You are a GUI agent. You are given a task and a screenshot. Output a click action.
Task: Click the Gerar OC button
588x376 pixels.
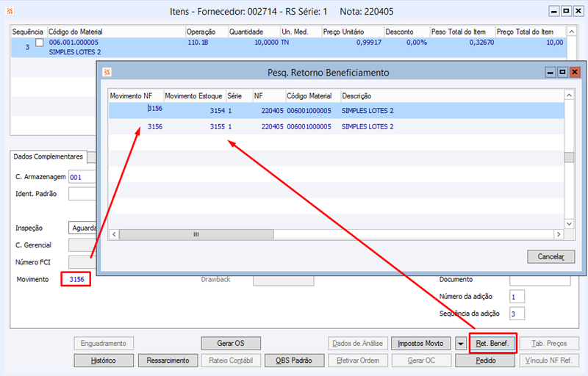point(421,361)
